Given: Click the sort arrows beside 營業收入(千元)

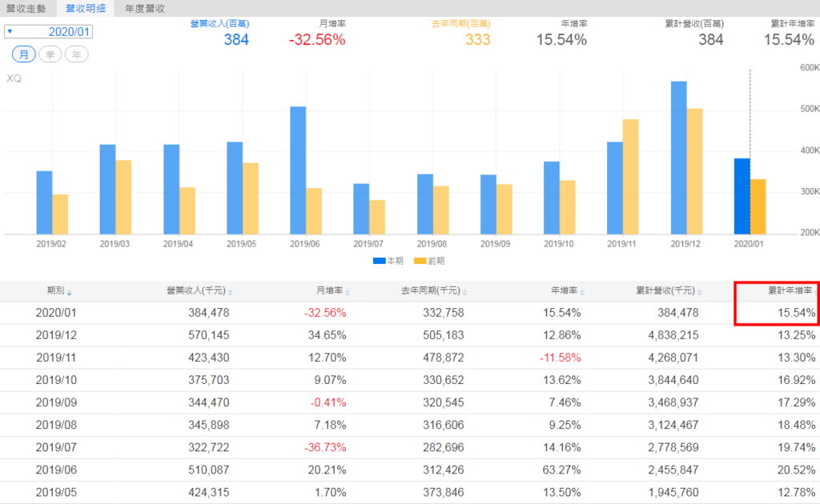Looking at the screenshot, I should pos(230,293).
